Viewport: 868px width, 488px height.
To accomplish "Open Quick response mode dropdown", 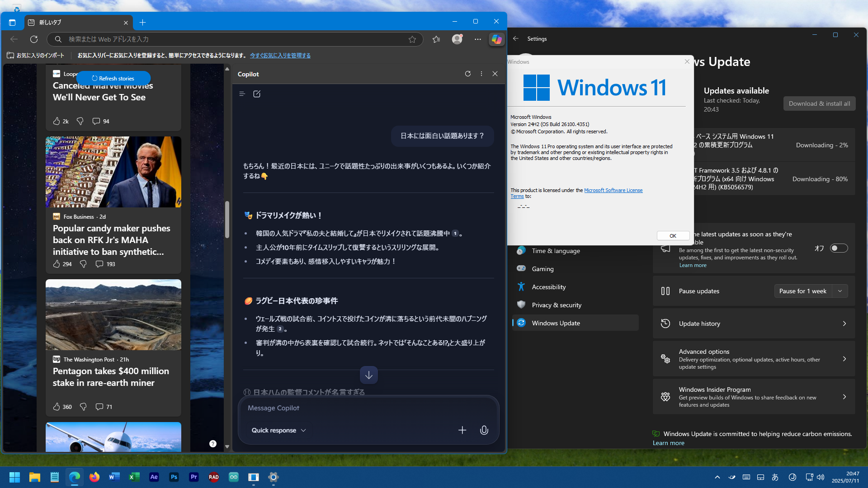I will pos(279,430).
